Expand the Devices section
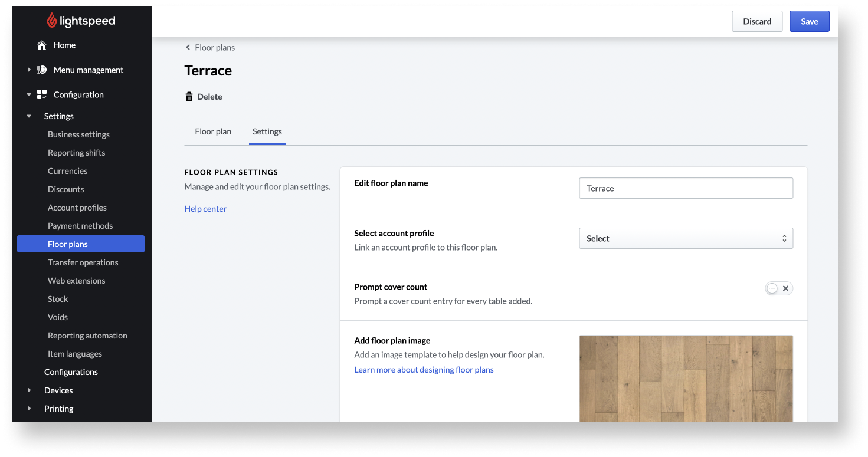868x457 pixels. click(x=29, y=390)
